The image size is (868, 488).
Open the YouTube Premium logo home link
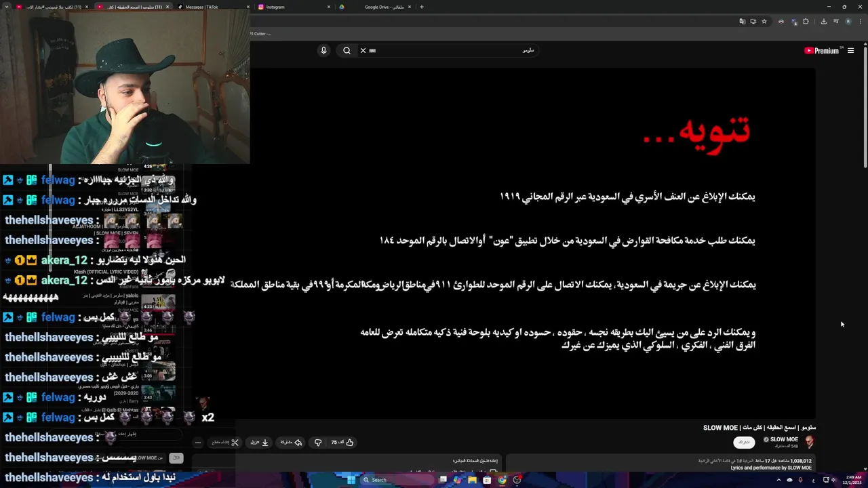(821, 51)
